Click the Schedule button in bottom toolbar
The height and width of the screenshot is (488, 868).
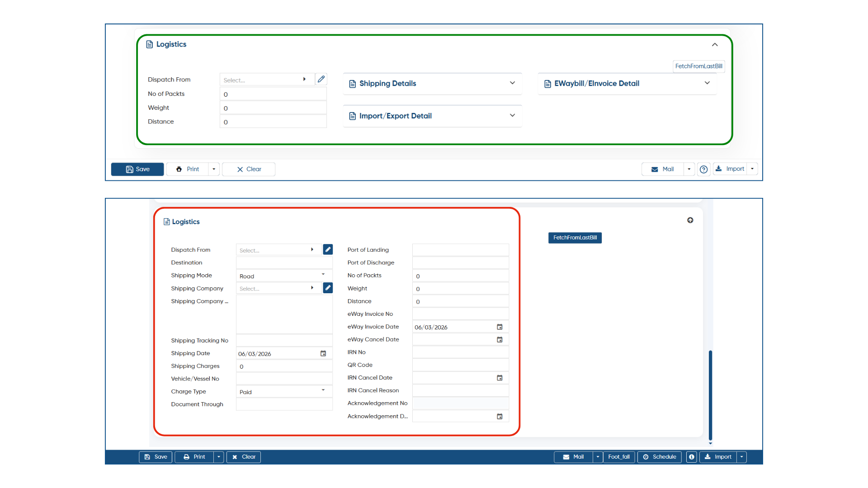(660, 457)
